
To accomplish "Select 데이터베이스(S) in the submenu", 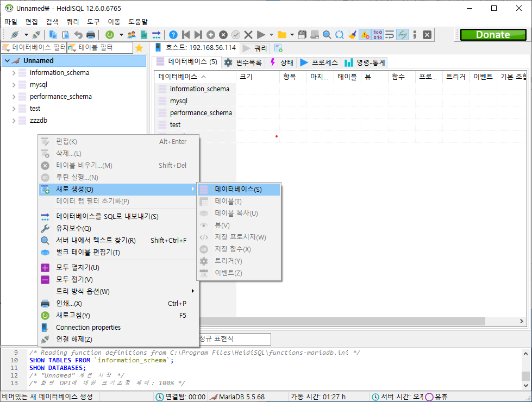I will (239, 189).
